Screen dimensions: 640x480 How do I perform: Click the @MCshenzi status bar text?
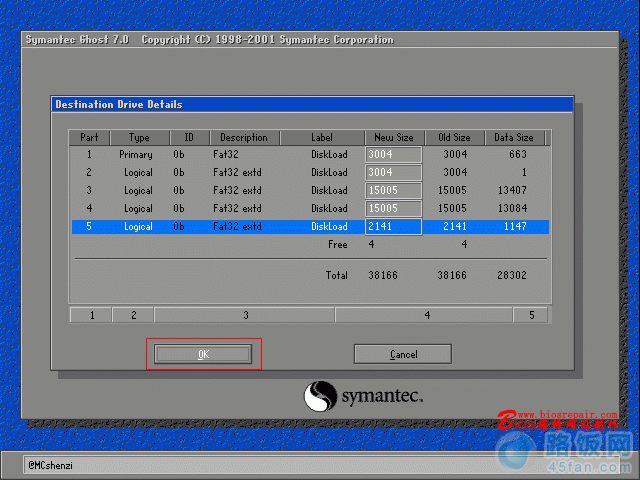pos(50,465)
